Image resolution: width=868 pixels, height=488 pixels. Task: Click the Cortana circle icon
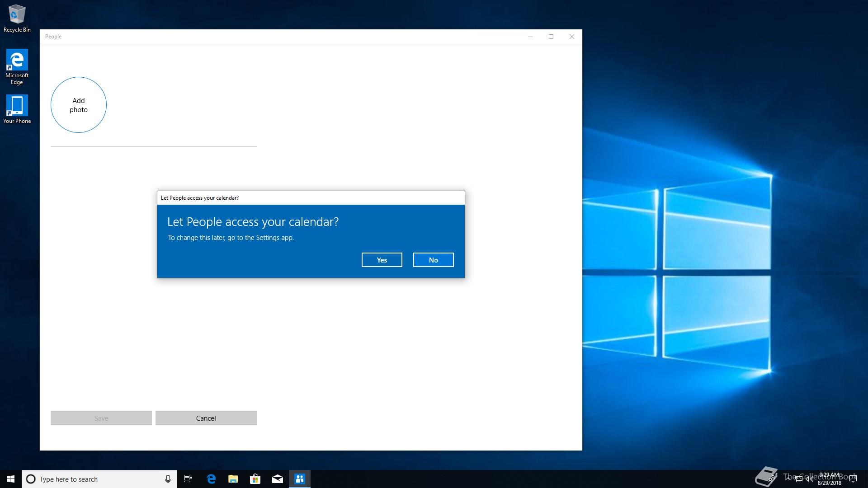[31, 479]
